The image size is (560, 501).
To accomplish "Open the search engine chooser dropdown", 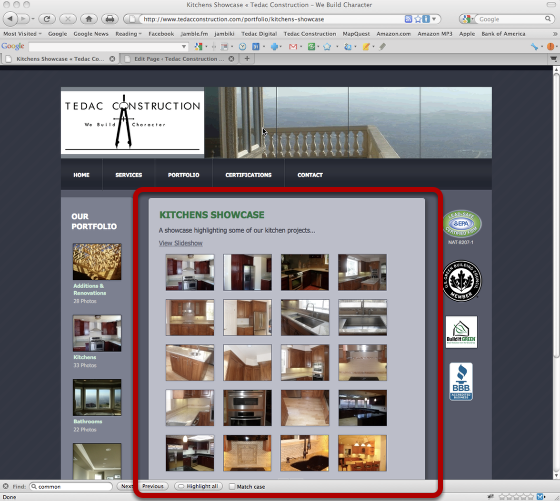I will [467, 19].
